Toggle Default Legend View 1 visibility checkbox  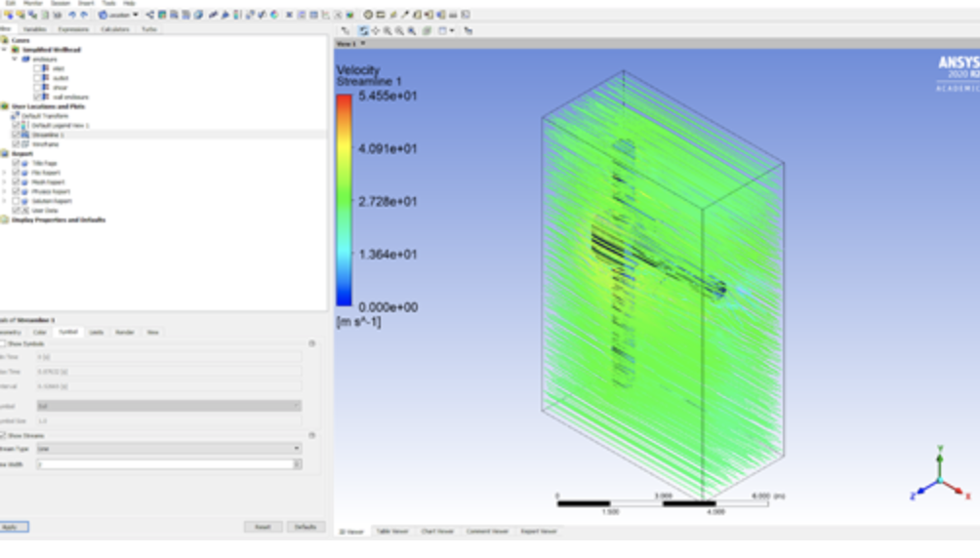point(17,125)
